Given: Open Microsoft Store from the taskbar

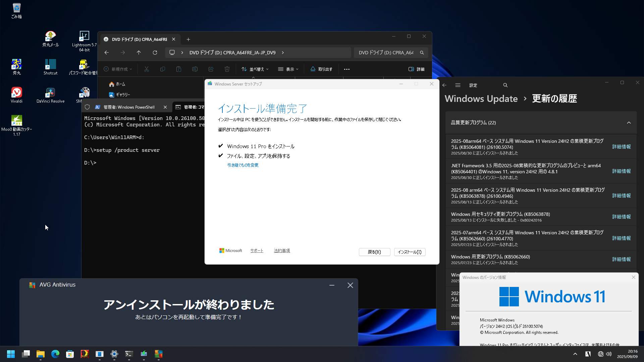Looking at the screenshot, I should 70,354.
